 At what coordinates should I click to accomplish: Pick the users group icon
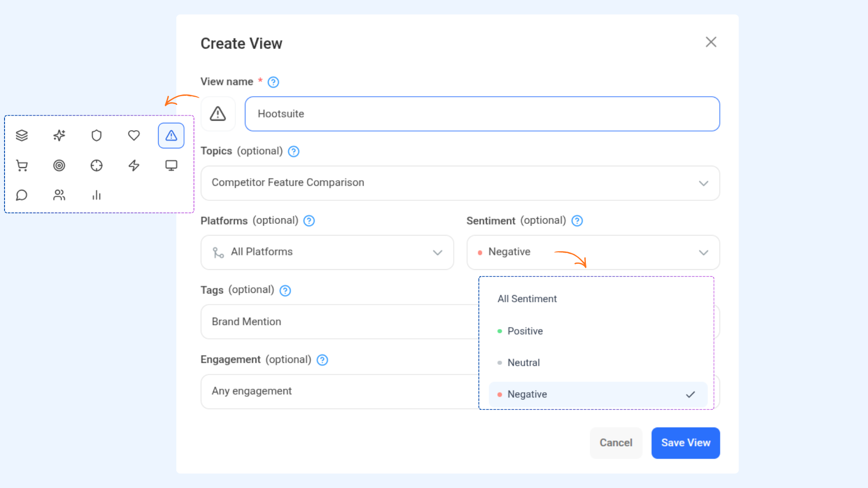(x=59, y=195)
